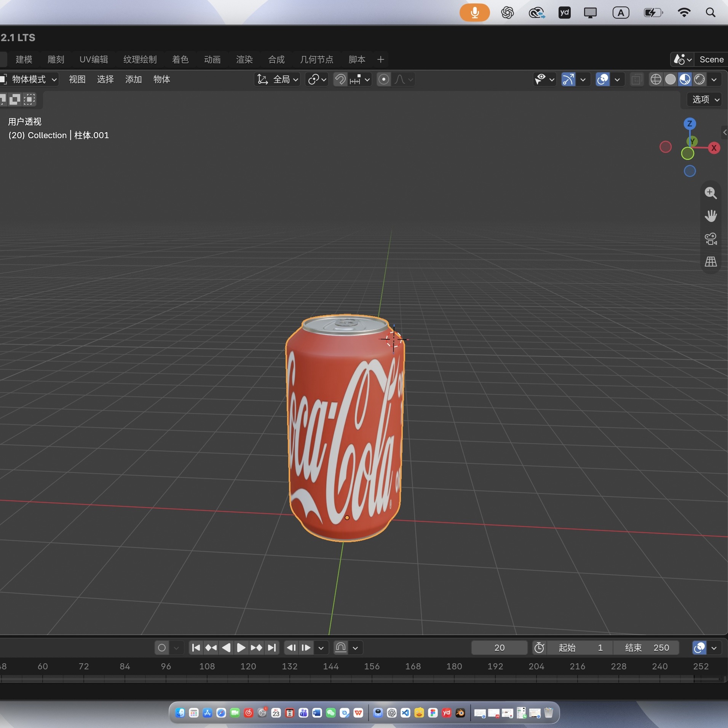
Task: Click orange microphone icon in menu bar
Action: (x=475, y=13)
